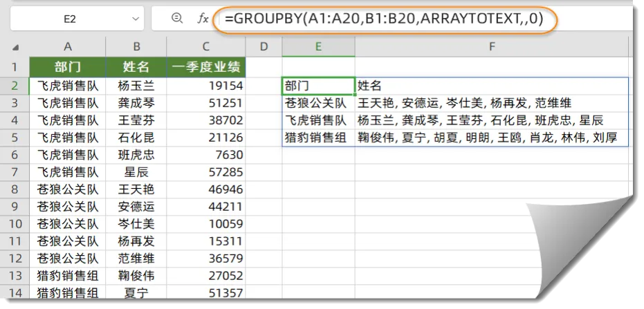Click value 21126 in column C
644x309 pixels.
pyautogui.click(x=206, y=138)
